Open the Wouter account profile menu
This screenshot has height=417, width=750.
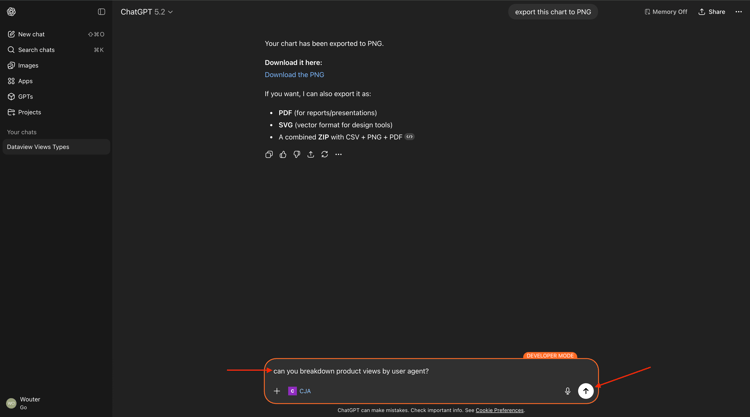pyautogui.click(x=56, y=403)
